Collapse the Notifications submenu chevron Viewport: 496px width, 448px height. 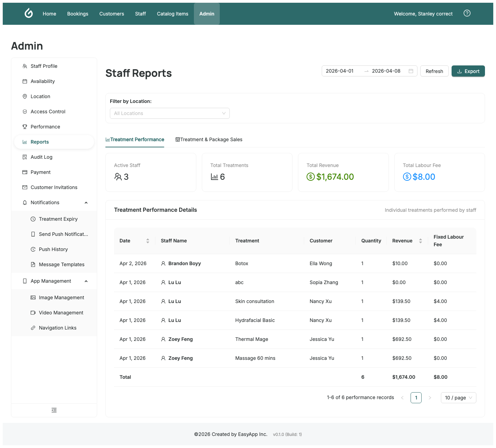(x=86, y=202)
